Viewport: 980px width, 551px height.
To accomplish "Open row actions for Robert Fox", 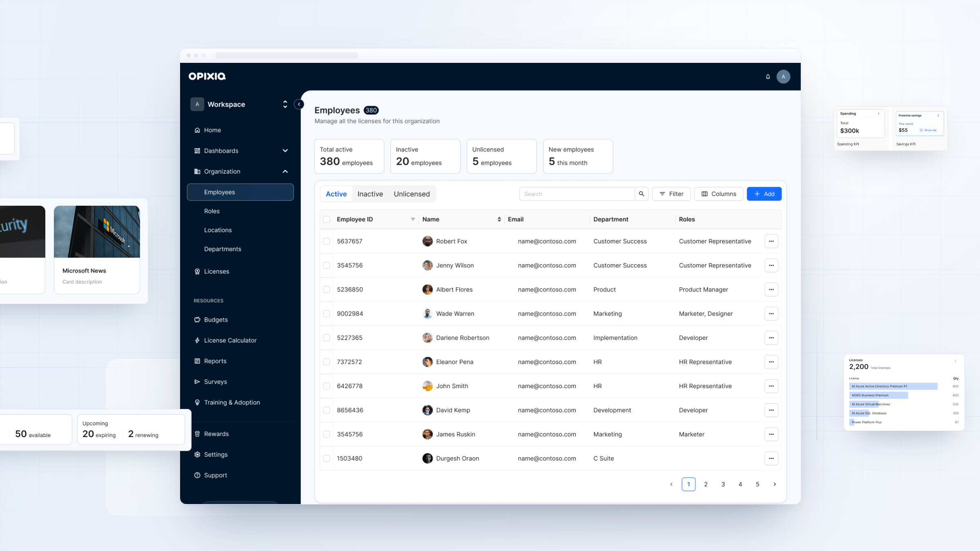I will coord(771,241).
